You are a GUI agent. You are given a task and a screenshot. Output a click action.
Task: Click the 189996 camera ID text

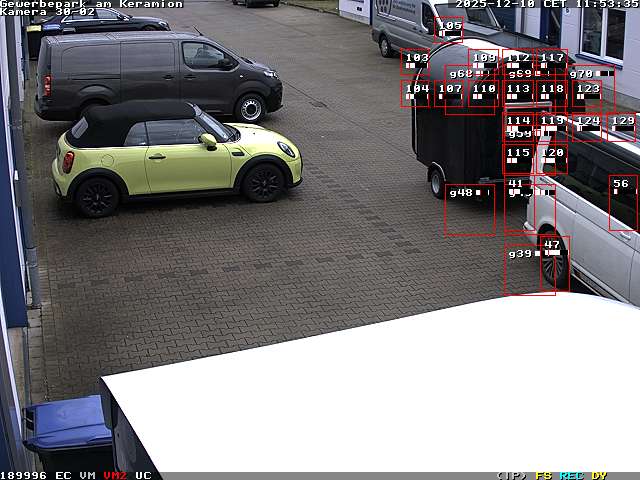(x=22, y=475)
